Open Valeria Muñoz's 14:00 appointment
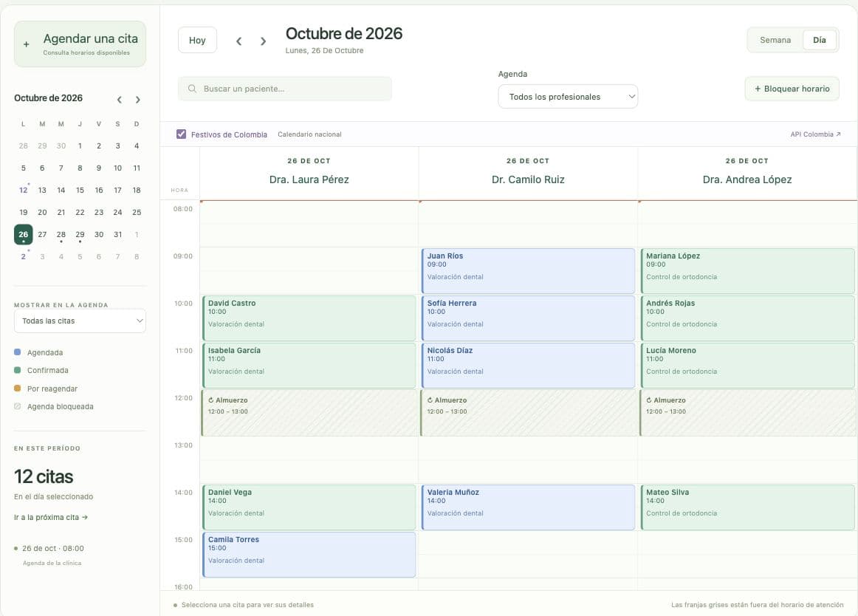The width and height of the screenshot is (858, 616). (x=528, y=507)
